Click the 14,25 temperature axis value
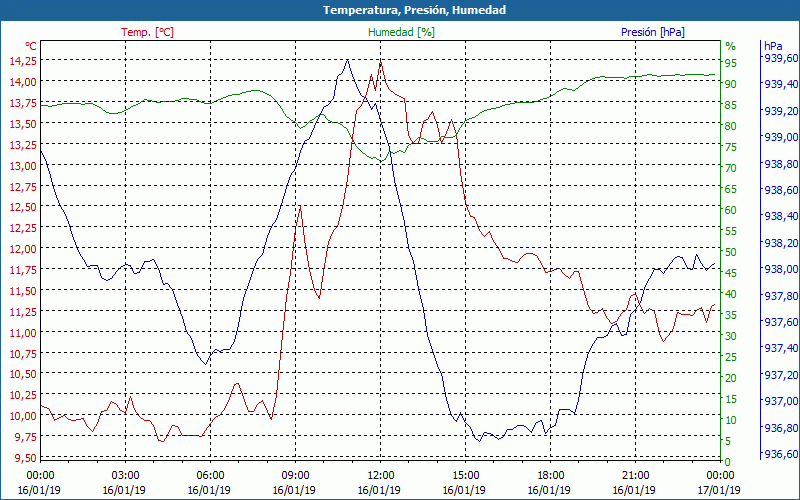800x500 pixels. point(23,60)
